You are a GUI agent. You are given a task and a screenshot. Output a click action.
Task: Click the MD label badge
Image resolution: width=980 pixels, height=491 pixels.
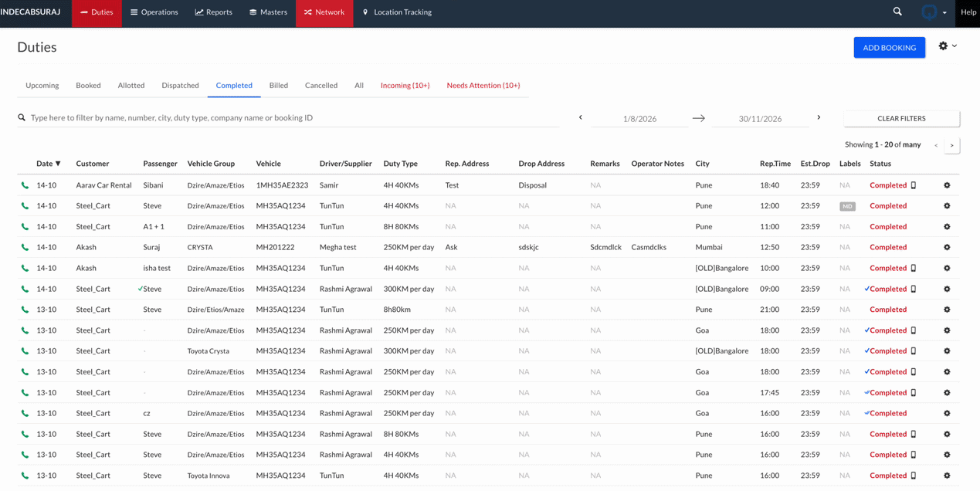click(847, 206)
